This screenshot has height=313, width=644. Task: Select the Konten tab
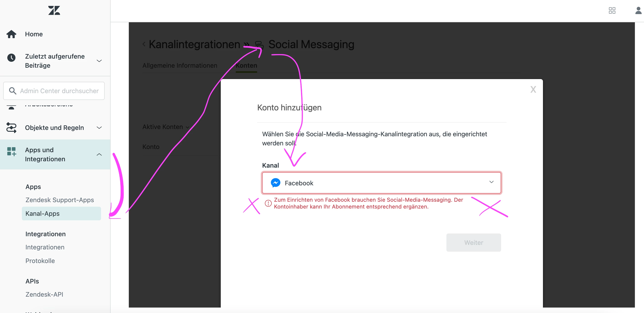click(246, 65)
